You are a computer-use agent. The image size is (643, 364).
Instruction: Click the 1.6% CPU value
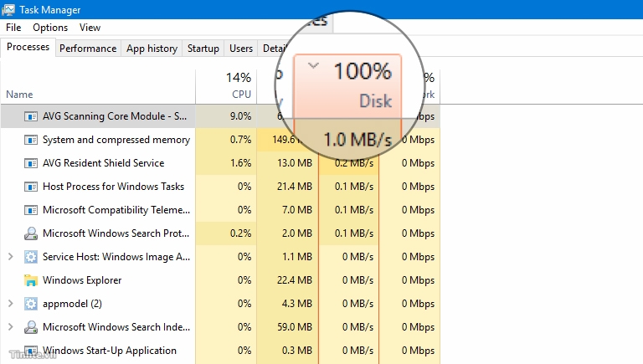(240, 163)
